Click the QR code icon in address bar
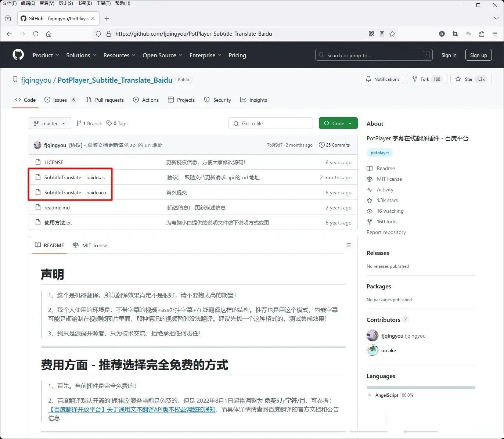This screenshot has height=439, width=504. [x=371, y=33]
